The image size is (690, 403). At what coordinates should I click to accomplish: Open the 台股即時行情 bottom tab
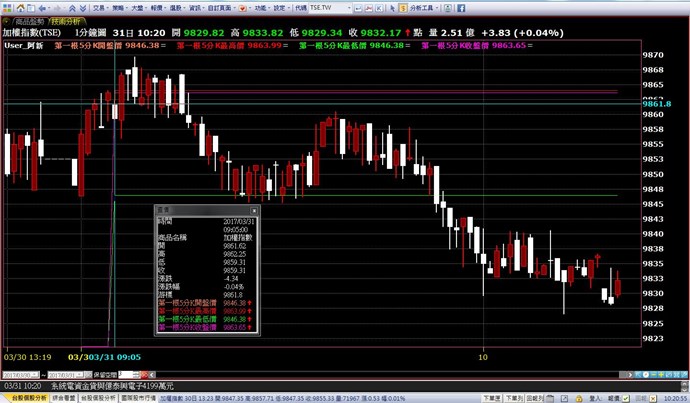tap(100, 397)
